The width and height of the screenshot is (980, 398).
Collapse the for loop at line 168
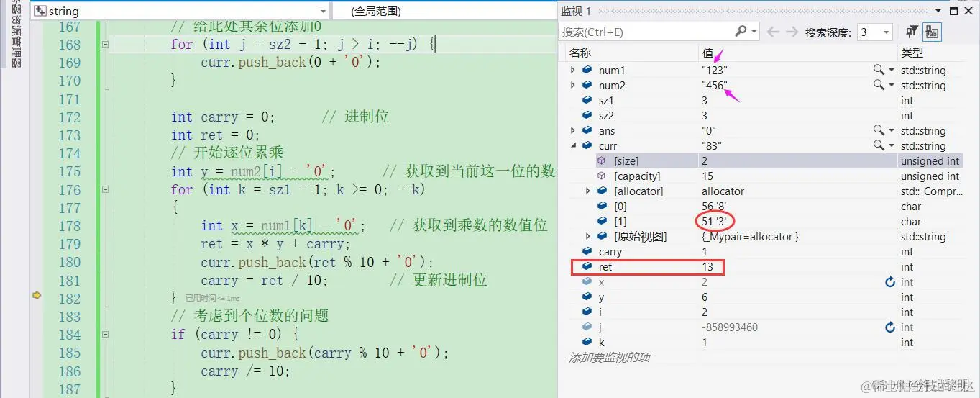pyautogui.click(x=105, y=44)
